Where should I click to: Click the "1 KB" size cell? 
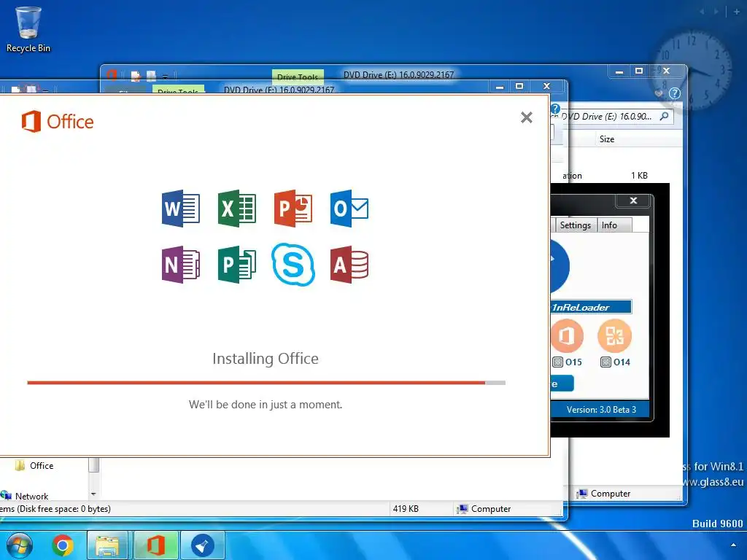[x=639, y=175]
